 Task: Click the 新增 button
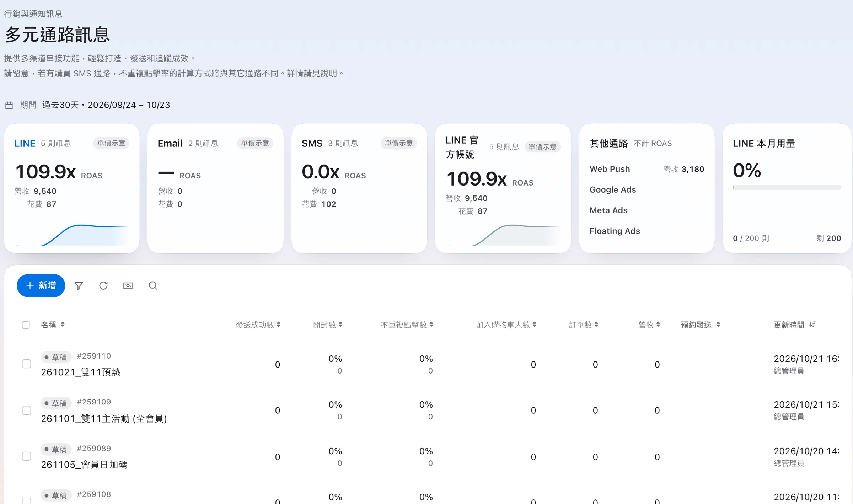pos(41,285)
